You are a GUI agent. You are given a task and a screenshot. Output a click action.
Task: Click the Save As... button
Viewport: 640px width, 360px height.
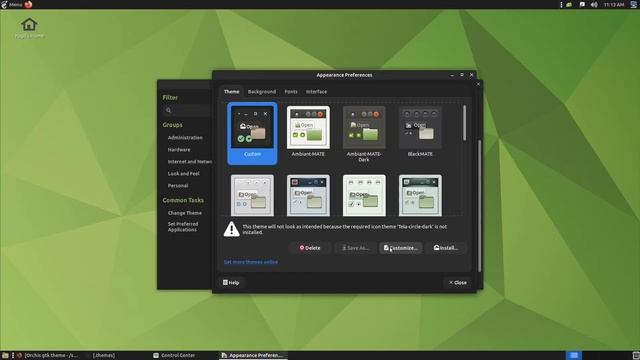[x=356, y=248]
